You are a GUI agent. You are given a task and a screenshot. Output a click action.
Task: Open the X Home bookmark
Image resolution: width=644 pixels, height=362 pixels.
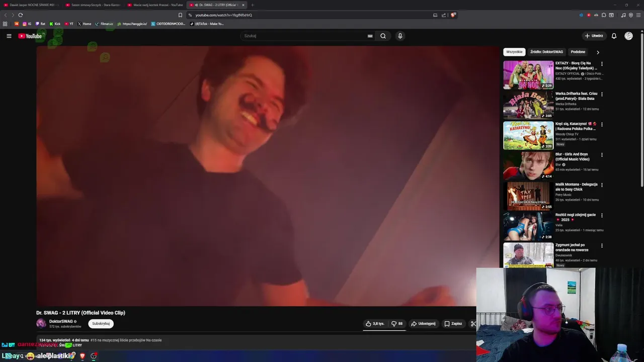pos(85,24)
